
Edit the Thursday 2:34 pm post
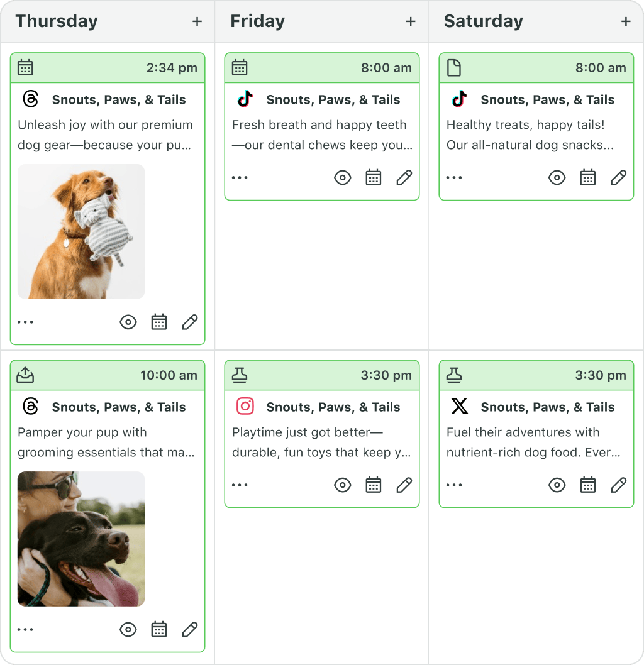pyautogui.click(x=190, y=322)
